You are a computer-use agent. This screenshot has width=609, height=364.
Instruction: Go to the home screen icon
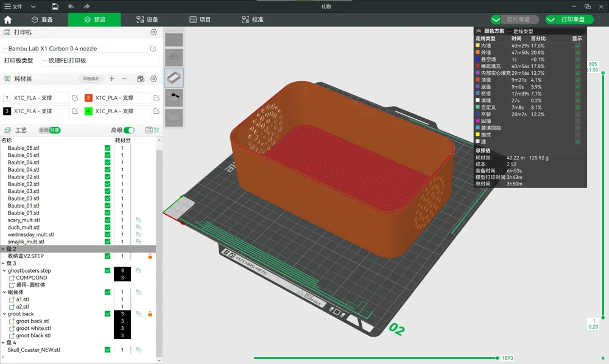[x=8, y=19]
